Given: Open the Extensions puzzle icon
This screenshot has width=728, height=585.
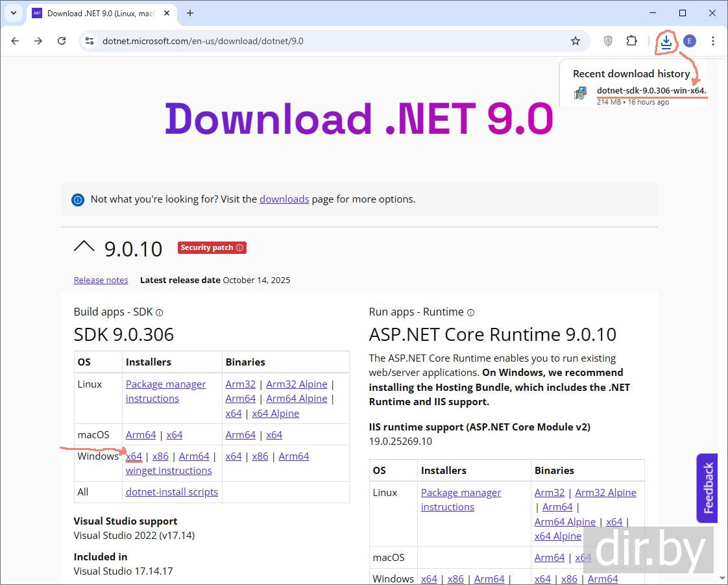Looking at the screenshot, I should pos(631,41).
